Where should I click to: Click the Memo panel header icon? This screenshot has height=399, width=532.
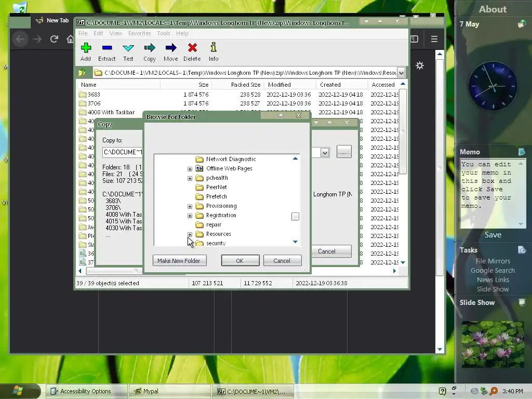tap(522, 152)
